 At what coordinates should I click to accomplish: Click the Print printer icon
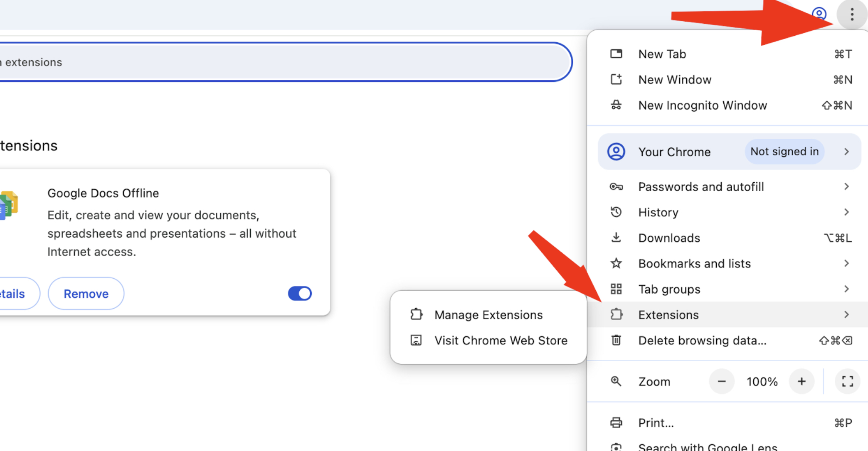[616, 423]
